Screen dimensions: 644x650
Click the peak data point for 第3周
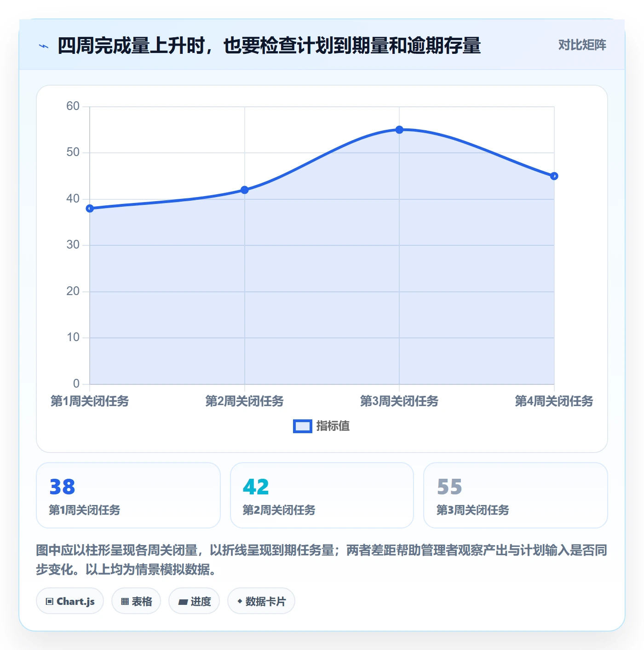click(x=399, y=130)
